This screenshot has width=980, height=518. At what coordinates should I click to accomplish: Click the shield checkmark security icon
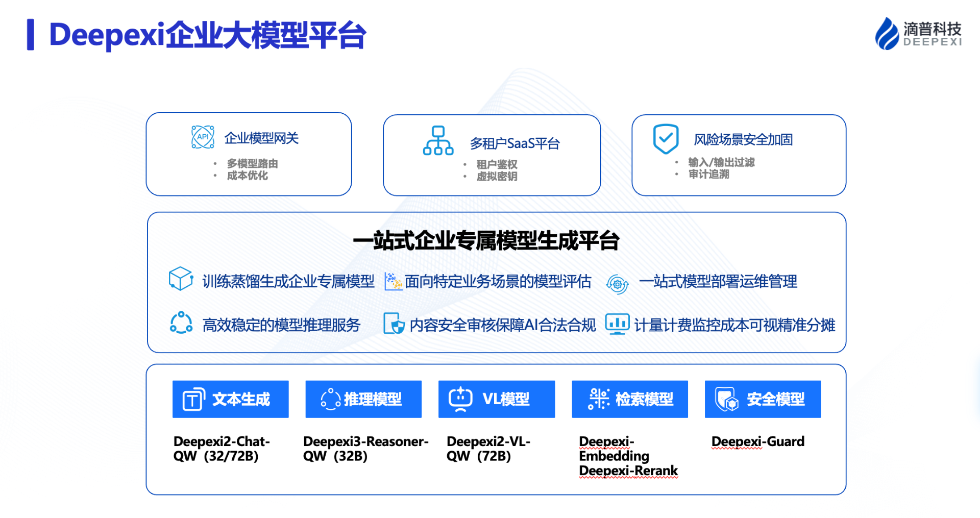coord(666,139)
